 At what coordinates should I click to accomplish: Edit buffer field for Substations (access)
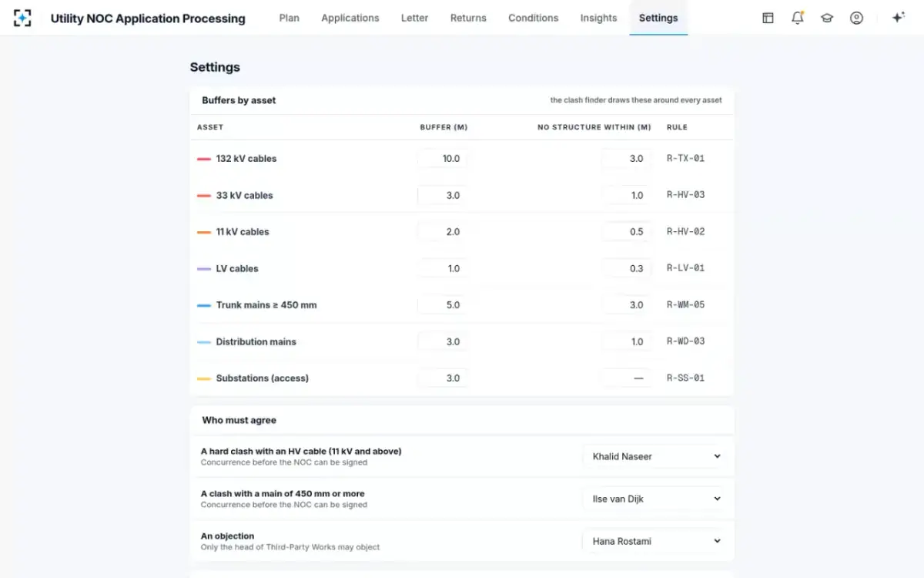coord(442,378)
